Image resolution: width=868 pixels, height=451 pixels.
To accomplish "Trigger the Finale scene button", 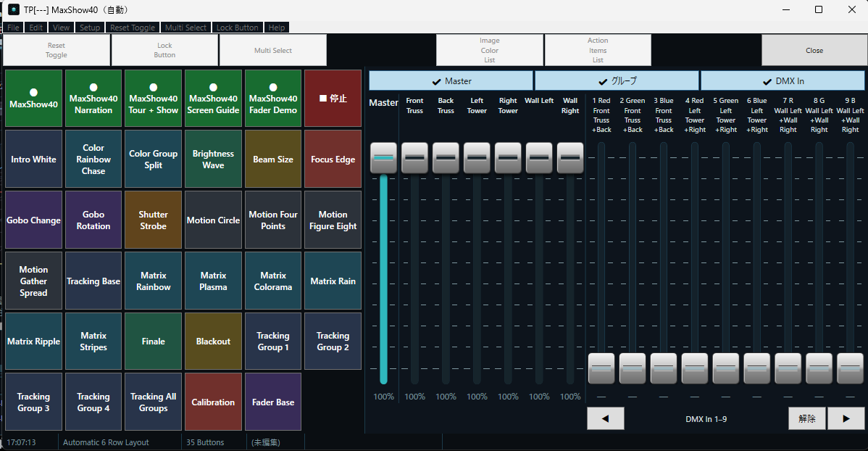I will tap(154, 342).
